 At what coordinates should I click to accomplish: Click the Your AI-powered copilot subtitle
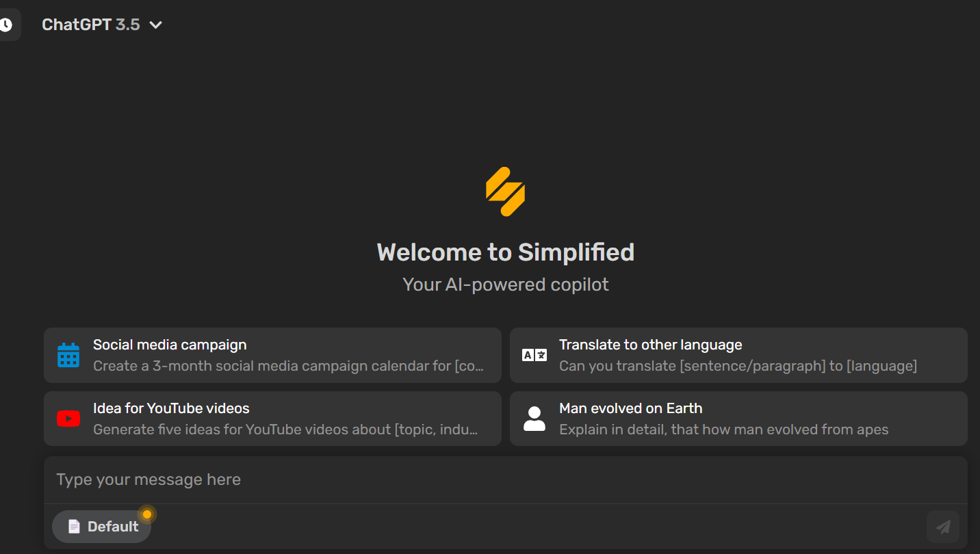506,285
